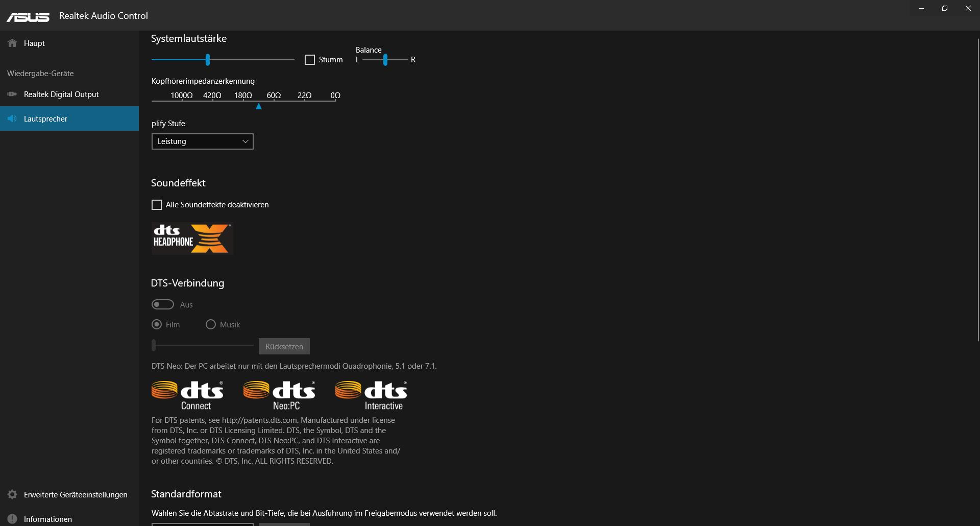Click the 1000Ω impedance label
Image resolution: width=980 pixels, height=526 pixels.
[182, 95]
